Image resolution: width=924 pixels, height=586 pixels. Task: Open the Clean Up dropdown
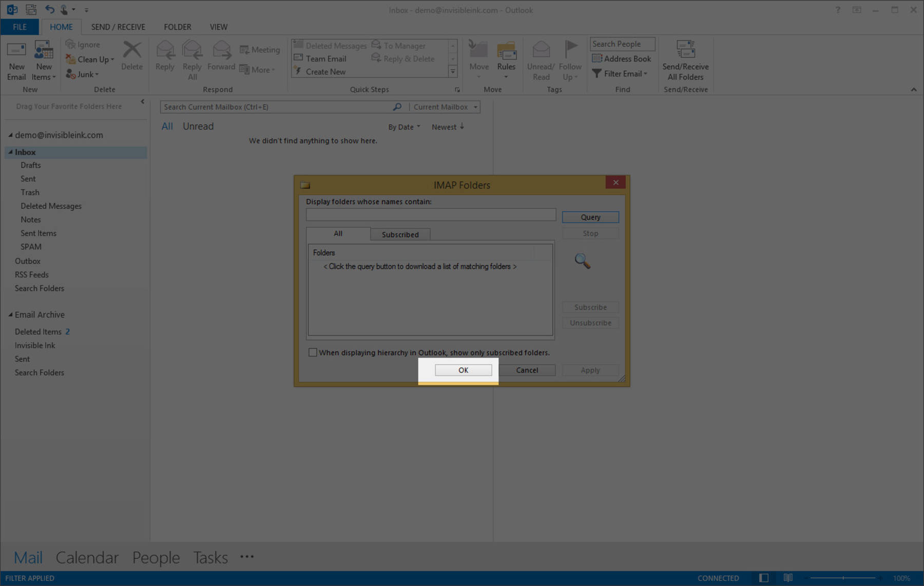click(x=90, y=60)
